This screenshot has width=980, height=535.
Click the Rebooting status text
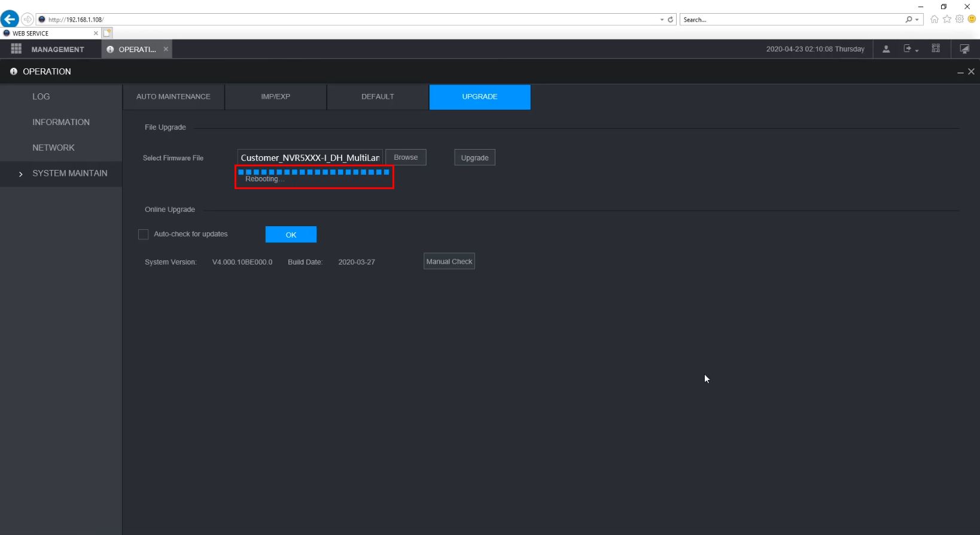(264, 179)
